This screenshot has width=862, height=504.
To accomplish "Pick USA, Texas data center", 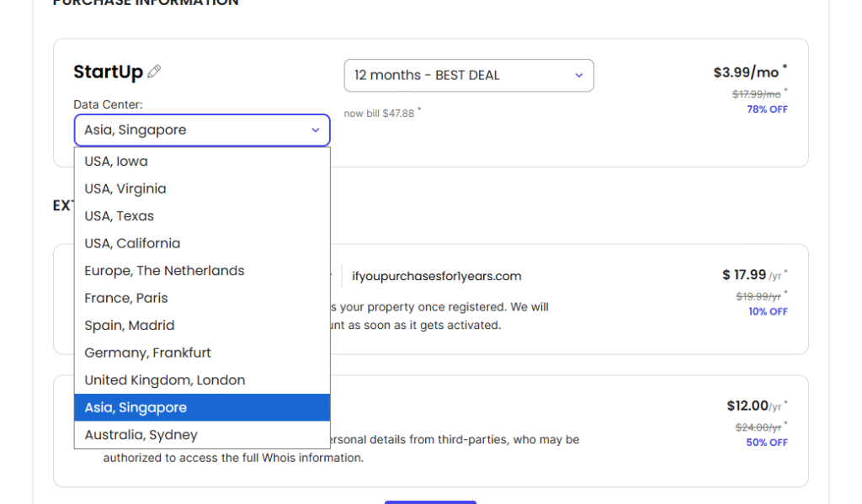I will click(x=120, y=216).
